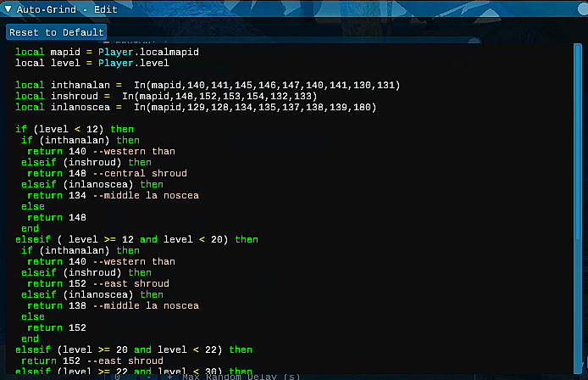Click the Player.localmapid text
The height and width of the screenshot is (380, 588).
[148, 53]
